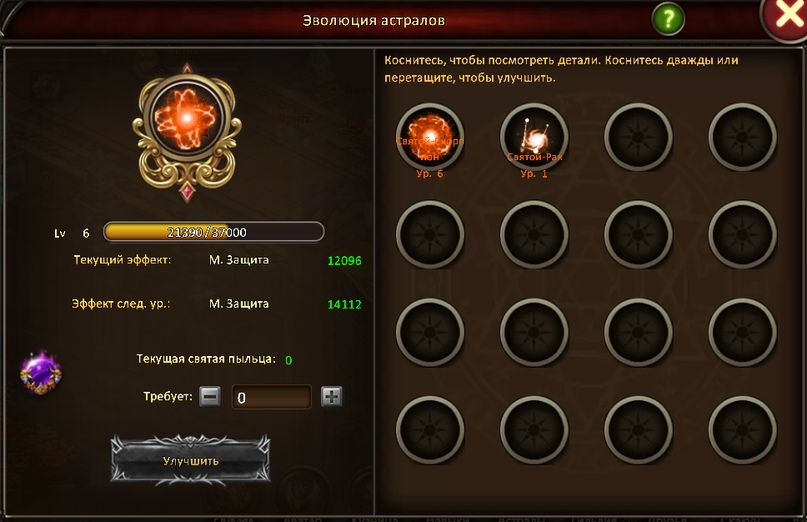807x522 pixels.
Task: Select the Святой-Рак level 1 astral
Action: pos(534,137)
